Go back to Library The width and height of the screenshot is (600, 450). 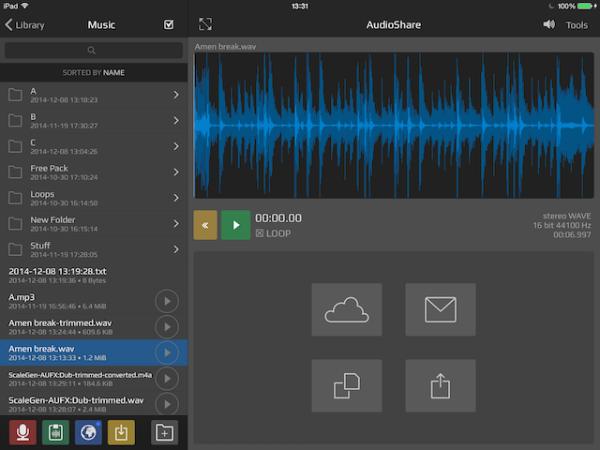pyautogui.click(x=25, y=25)
